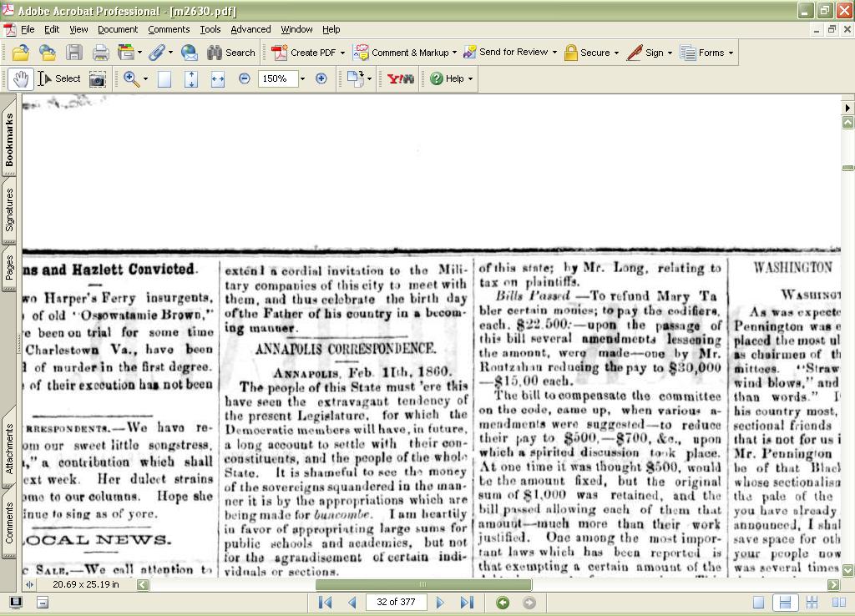The image size is (855, 616).
Task: Open the Sign dropdown menu
Action: tap(670, 53)
